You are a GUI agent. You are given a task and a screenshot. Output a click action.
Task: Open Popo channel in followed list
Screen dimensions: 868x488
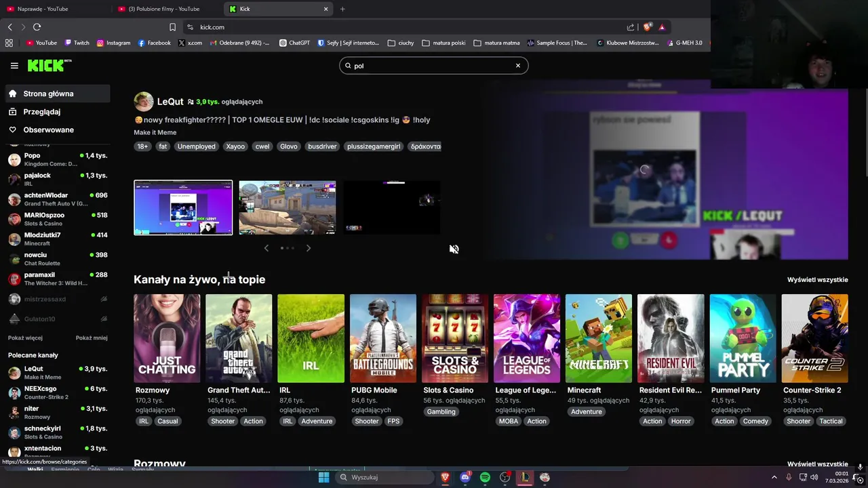[58, 159]
